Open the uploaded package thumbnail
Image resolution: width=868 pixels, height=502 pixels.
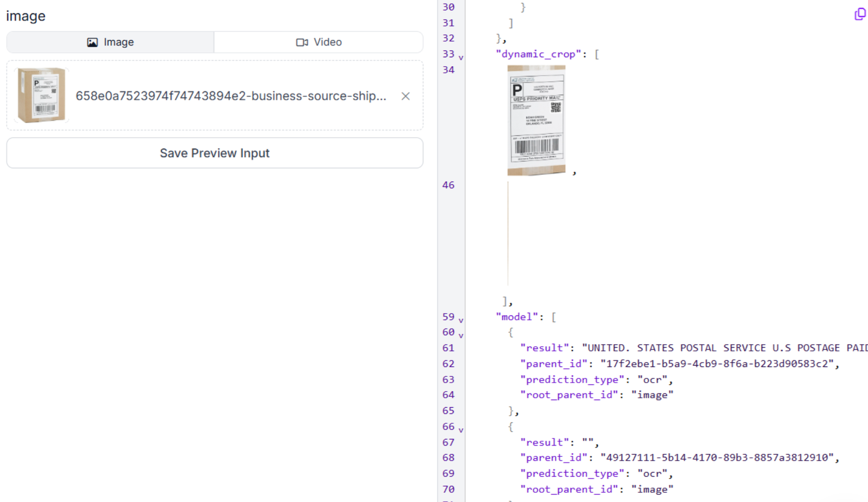[41, 95]
